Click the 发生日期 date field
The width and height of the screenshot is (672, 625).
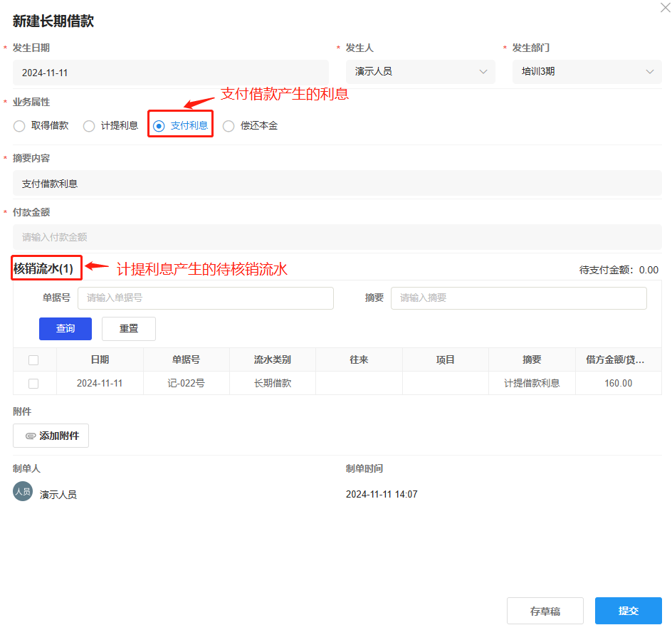click(171, 71)
